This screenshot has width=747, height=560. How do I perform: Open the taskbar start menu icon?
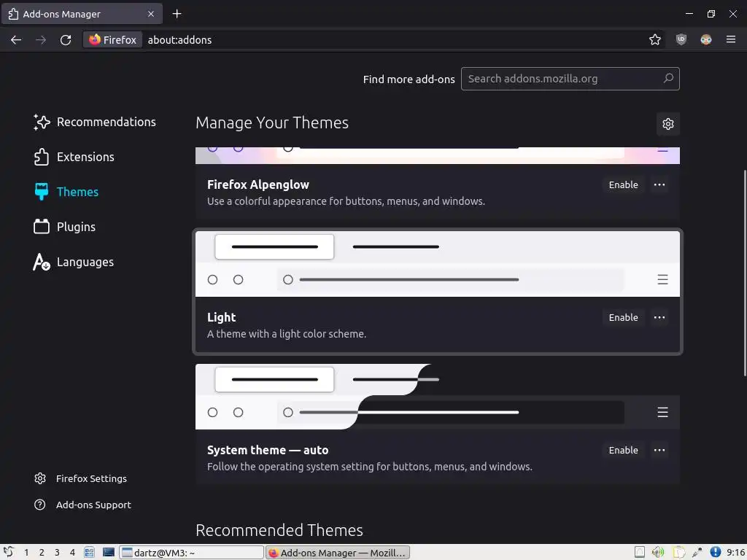click(x=9, y=553)
